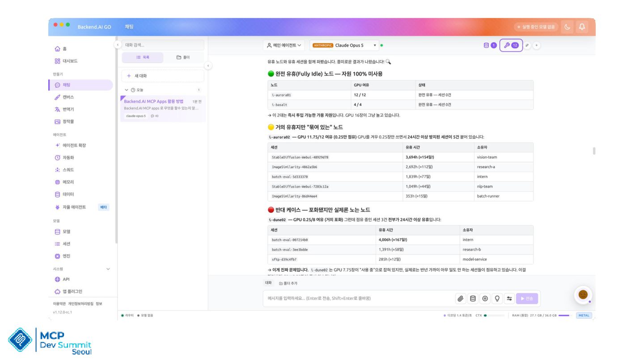Image resolution: width=644 pixels, height=363 pixels.
Task: Click the notification bell icon
Action: point(582,27)
